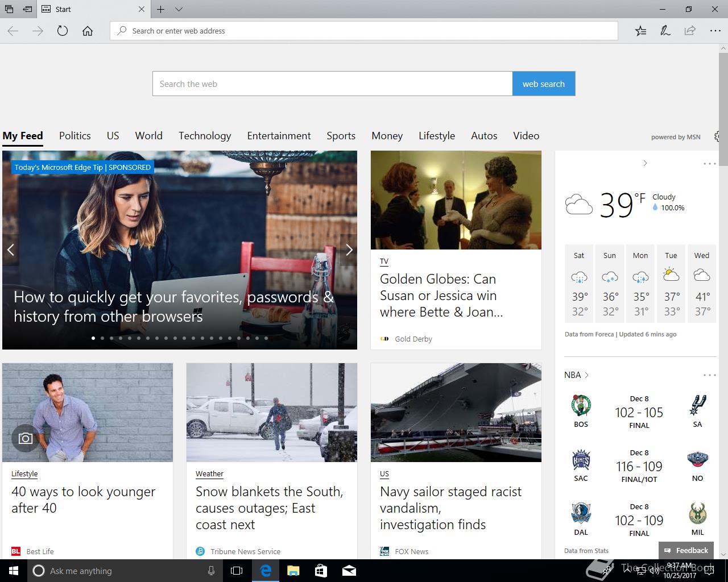
Task: Close the Start tab
Action: point(142,9)
